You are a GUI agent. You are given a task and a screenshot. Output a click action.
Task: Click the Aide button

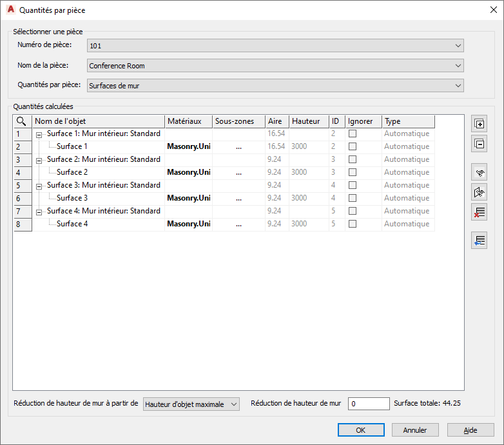(470, 430)
